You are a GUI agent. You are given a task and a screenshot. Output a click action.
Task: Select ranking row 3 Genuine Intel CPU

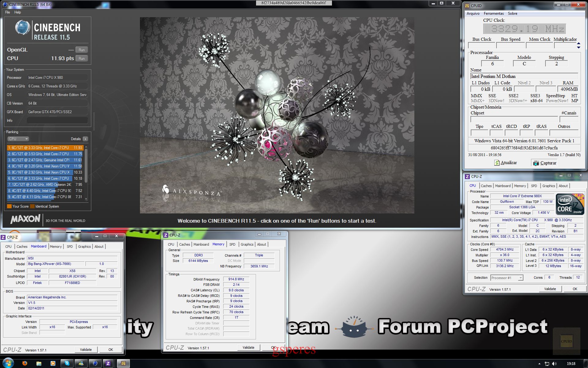point(45,160)
